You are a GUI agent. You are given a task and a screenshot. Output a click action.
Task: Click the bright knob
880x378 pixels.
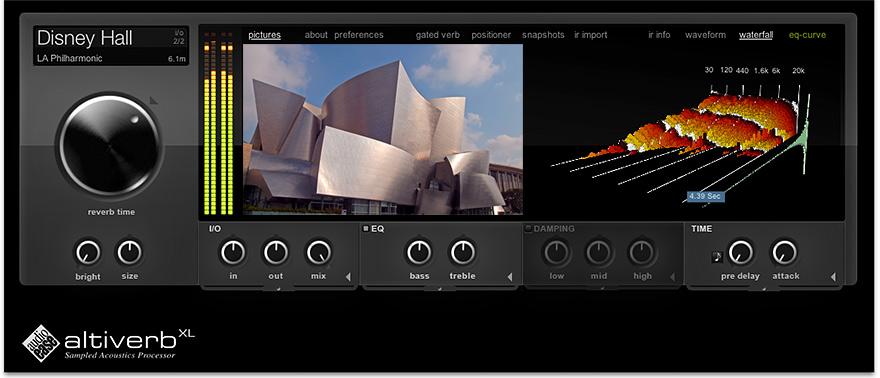88,253
